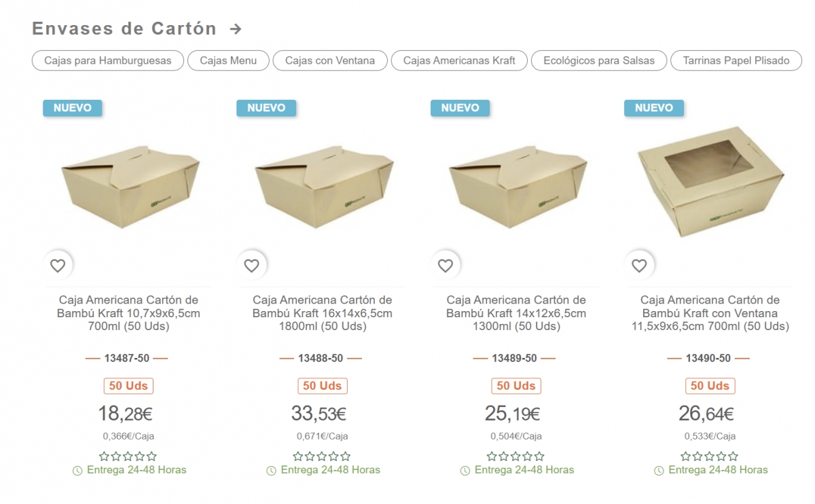
Task: Open Tarrinas Papel Plisado category
Action: (x=736, y=60)
